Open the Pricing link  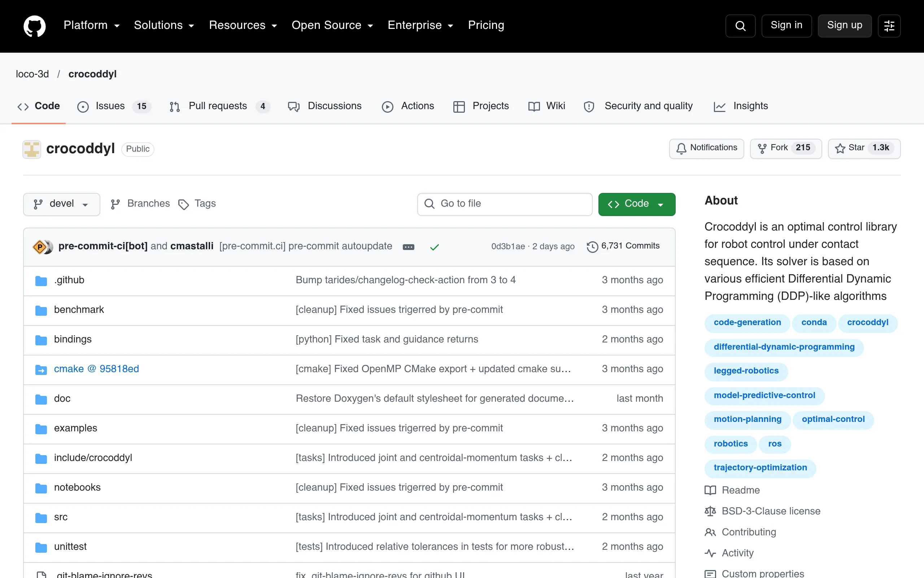[x=486, y=25]
